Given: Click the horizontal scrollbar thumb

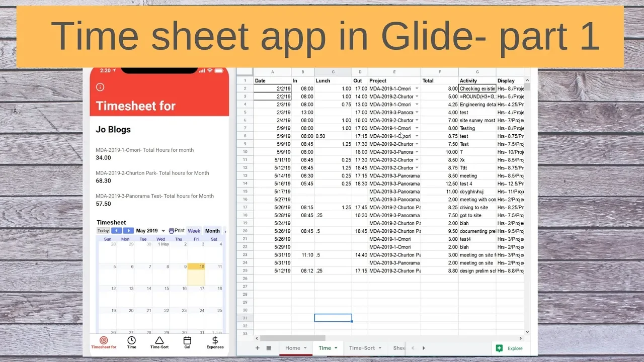Looking at the screenshot, I should 293,338.
